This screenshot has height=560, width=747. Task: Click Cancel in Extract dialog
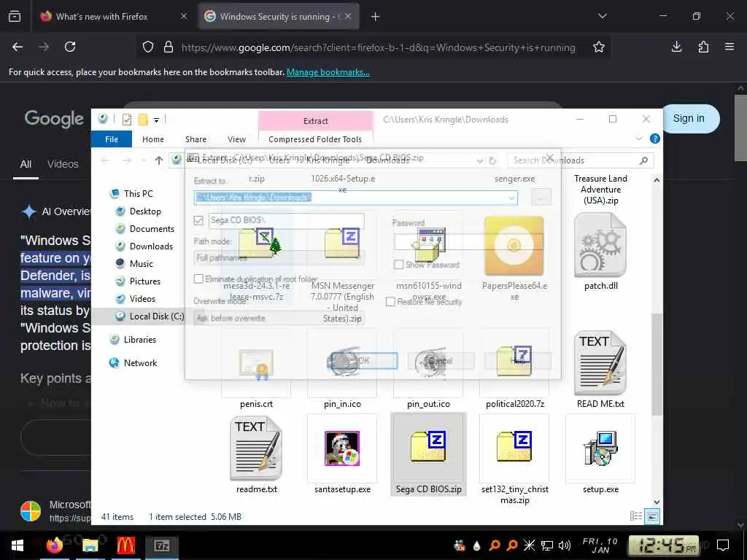(440, 360)
